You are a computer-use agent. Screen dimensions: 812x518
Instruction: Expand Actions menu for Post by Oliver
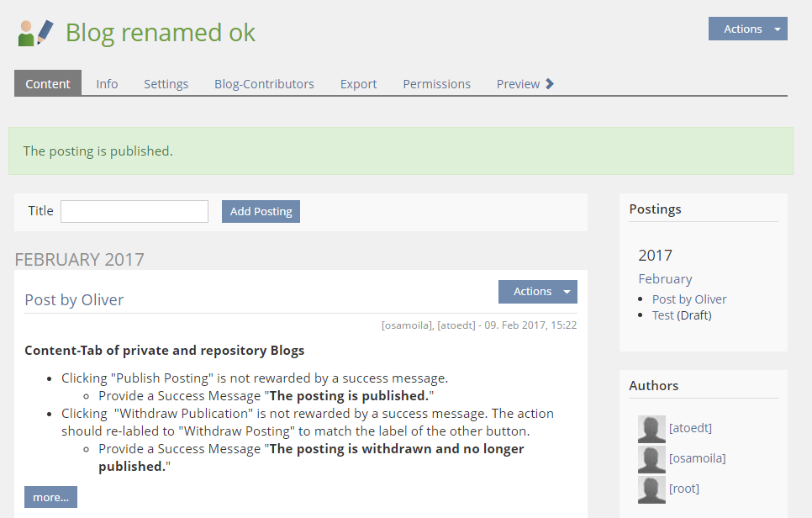click(537, 292)
